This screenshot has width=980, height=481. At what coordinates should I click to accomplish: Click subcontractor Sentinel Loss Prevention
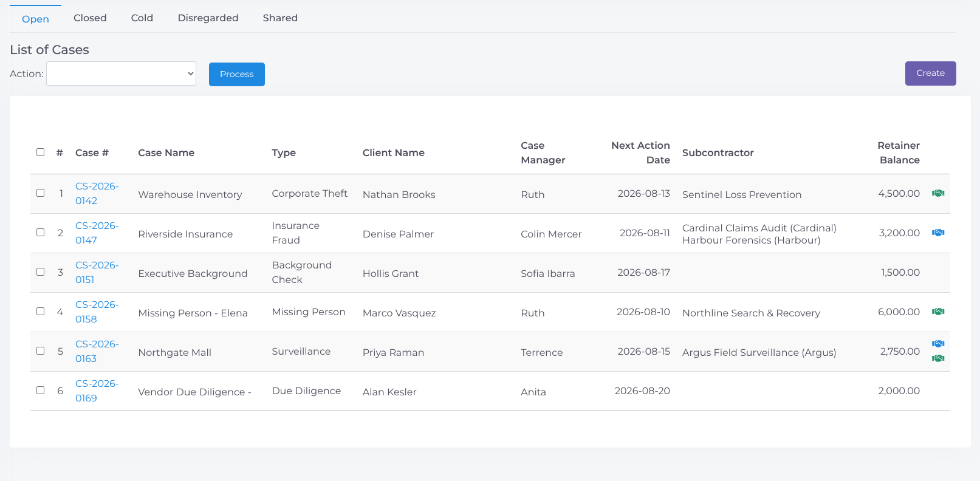tap(742, 194)
